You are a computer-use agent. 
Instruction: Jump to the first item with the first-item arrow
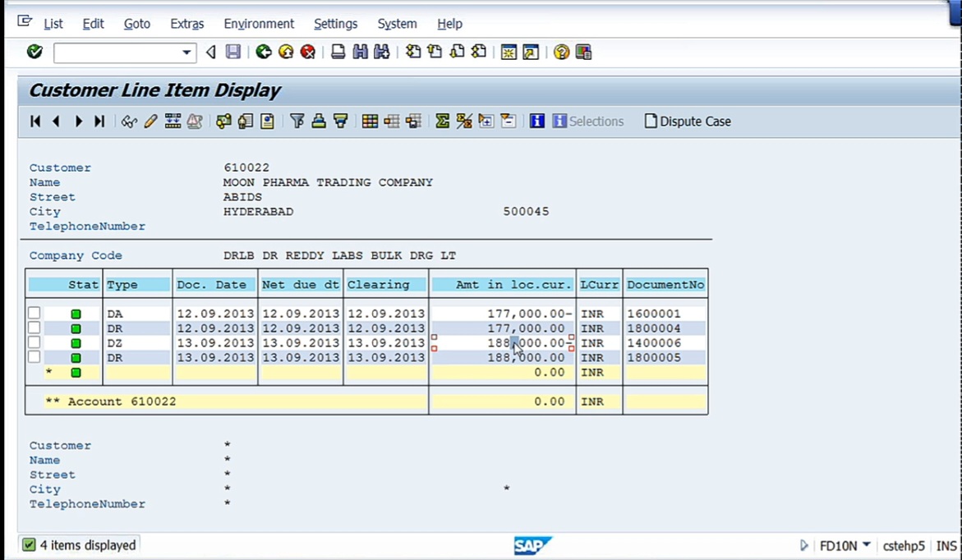click(35, 122)
